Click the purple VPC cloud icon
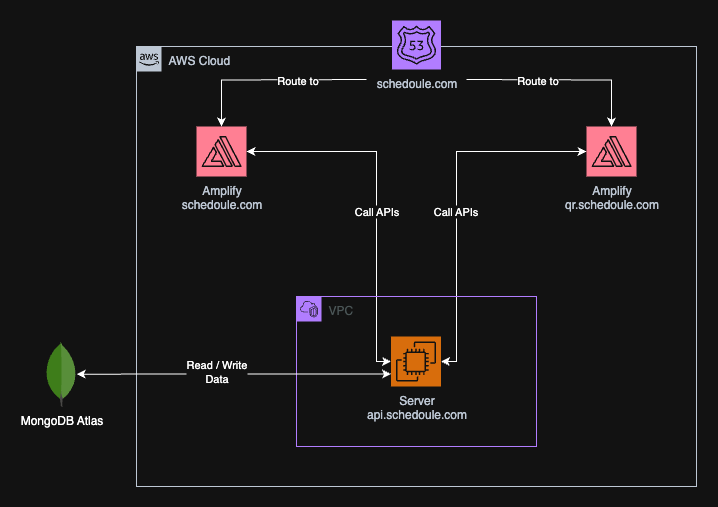The image size is (718, 507). click(x=309, y=309)
